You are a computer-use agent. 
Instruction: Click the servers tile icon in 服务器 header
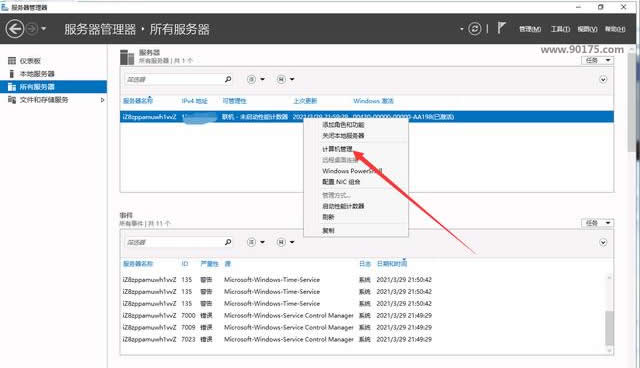pos(127,57)
